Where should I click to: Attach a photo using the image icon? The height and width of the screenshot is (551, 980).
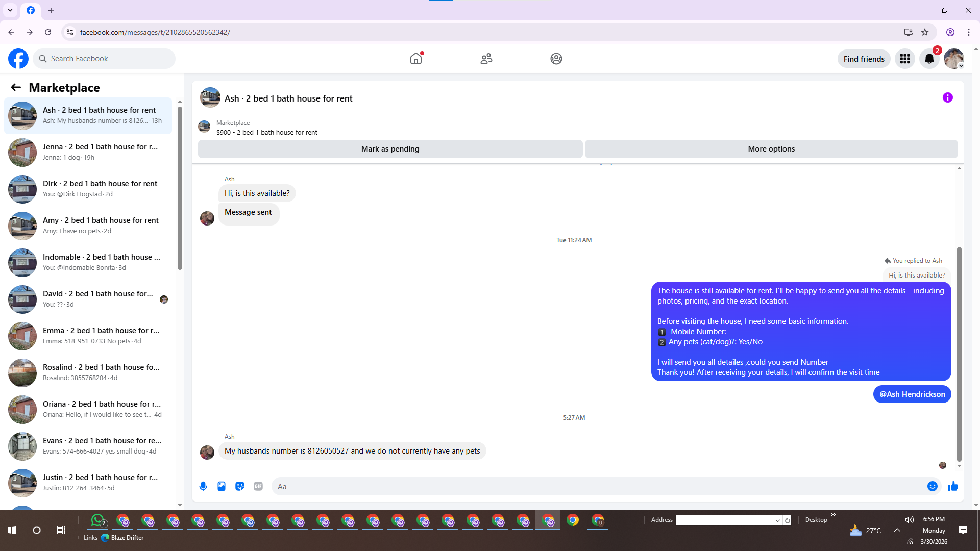click(222, 486)
